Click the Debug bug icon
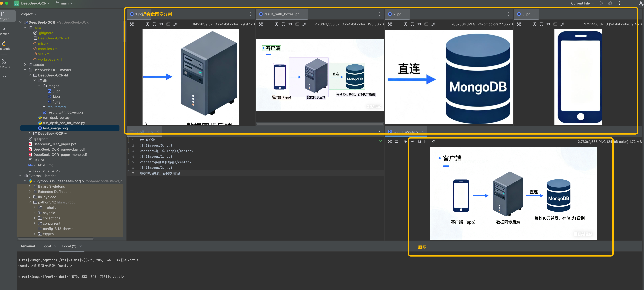644x290 pixels. [610, 3]
